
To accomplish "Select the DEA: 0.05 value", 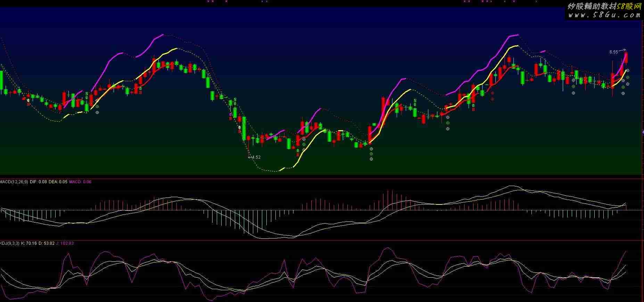I will point(58,182).
